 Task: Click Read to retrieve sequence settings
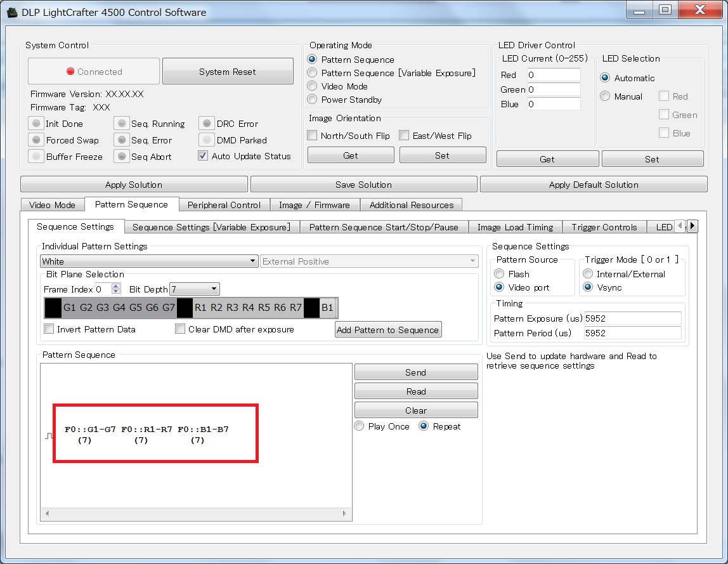coord(415,391)
